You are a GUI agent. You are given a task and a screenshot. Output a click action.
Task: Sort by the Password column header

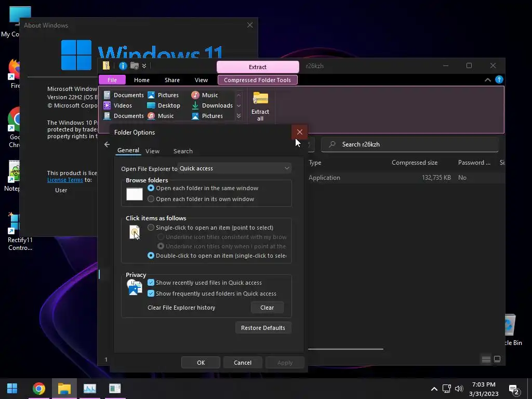pos(474,163)
